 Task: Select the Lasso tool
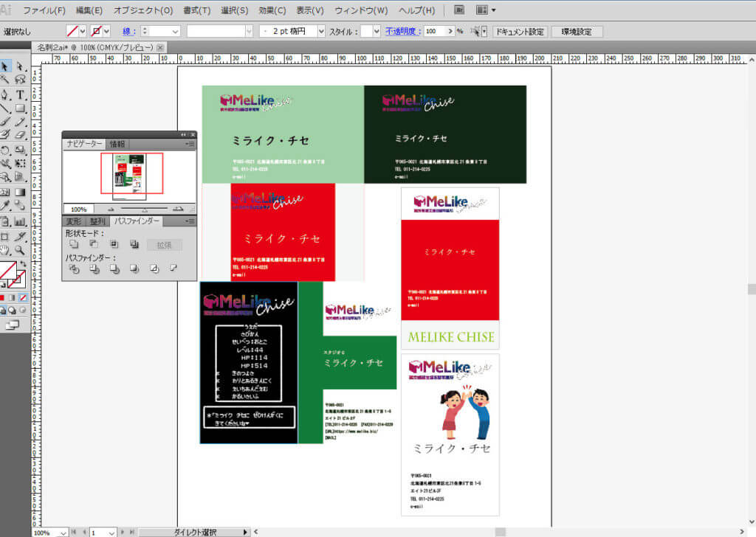pos(20,80)
